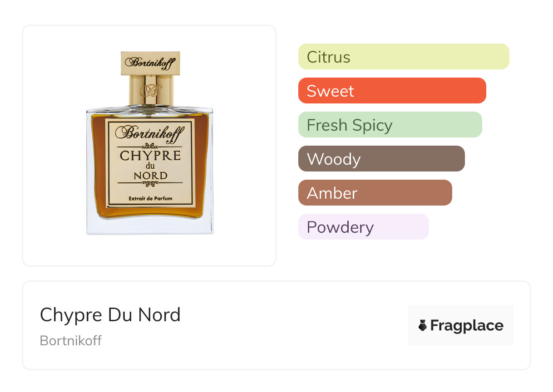Click the gold bottle cap with Bortnikoff
Screen dimensions: 553x392
pyautogui.click(x=150, y=63)
